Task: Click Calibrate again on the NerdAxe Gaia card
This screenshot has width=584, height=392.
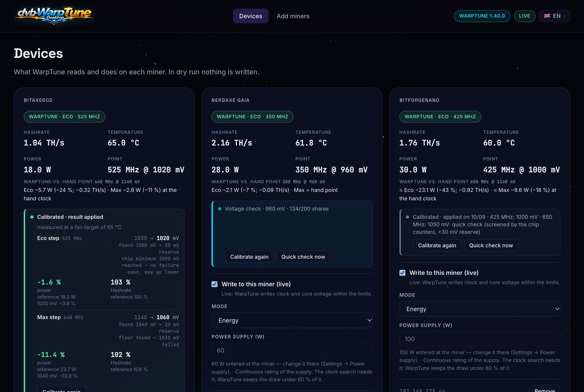Action: [249, 257]
